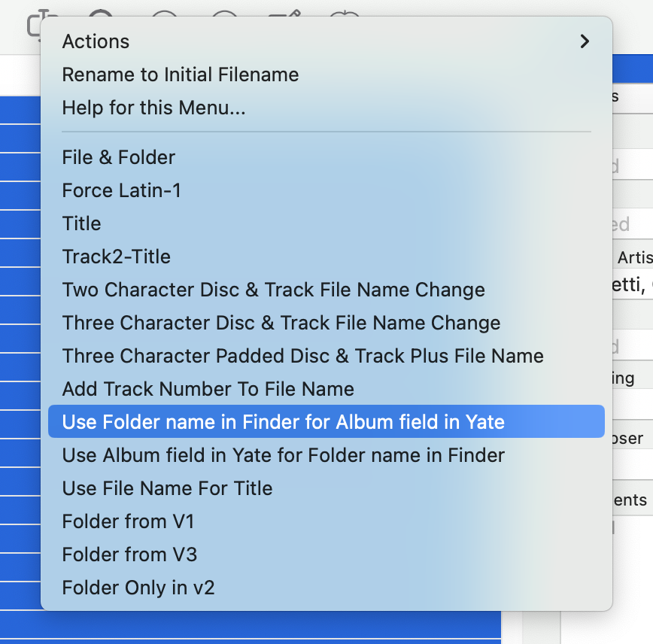Choose the Folder from V3 entry

(129, 554)
